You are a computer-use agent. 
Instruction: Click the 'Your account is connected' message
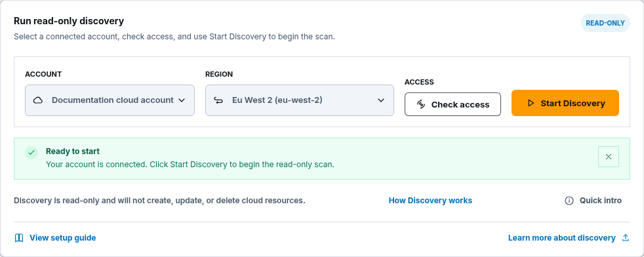[x=190, y=164]
